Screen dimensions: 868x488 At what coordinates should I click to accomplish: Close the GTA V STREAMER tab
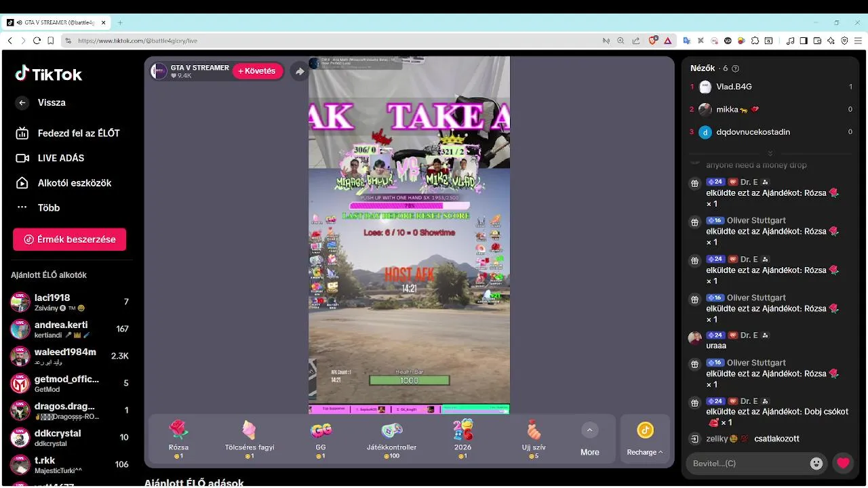(104, 22)
